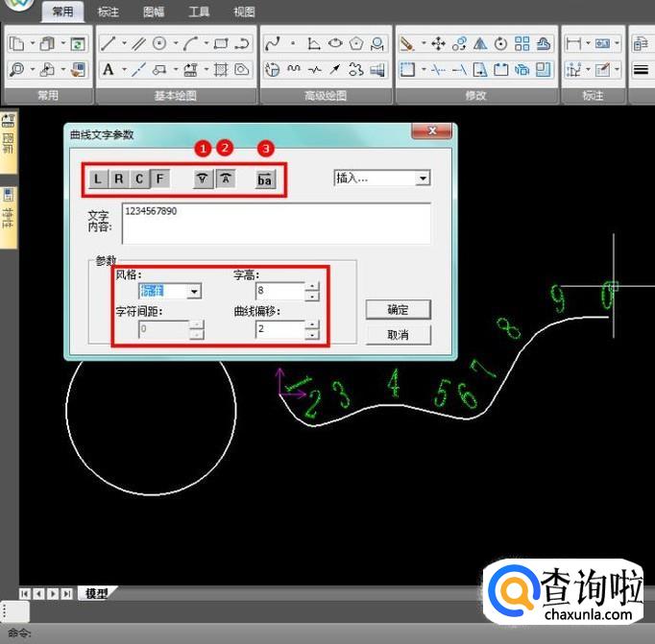Expand the Erase tool dropdown arrow
655x644 pixels.
pos(424,43)
